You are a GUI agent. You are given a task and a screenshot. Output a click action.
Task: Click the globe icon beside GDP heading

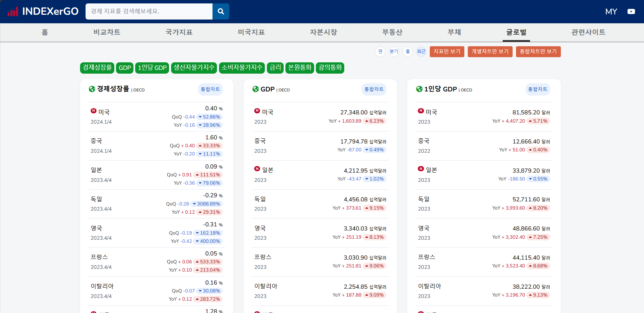click(x=256, y=89)
